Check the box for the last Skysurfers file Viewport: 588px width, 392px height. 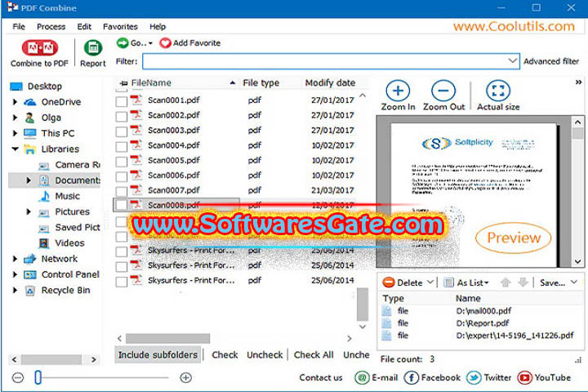click(121, 282)
